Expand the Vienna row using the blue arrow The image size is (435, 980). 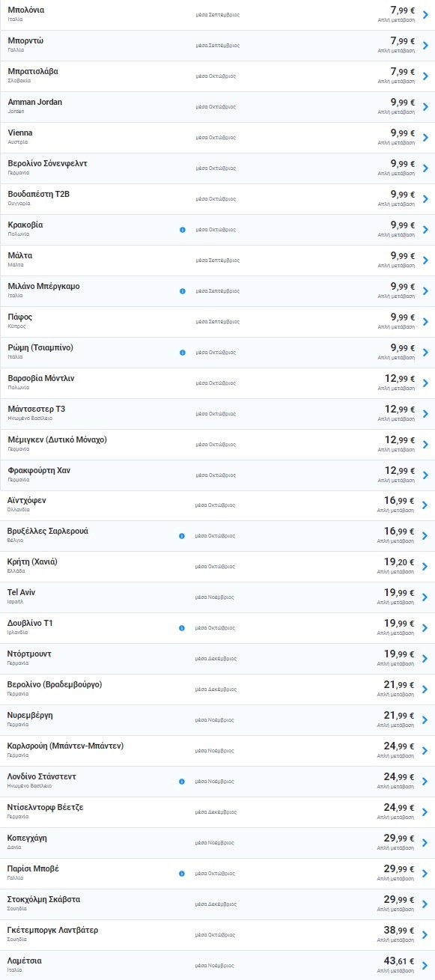425,137
